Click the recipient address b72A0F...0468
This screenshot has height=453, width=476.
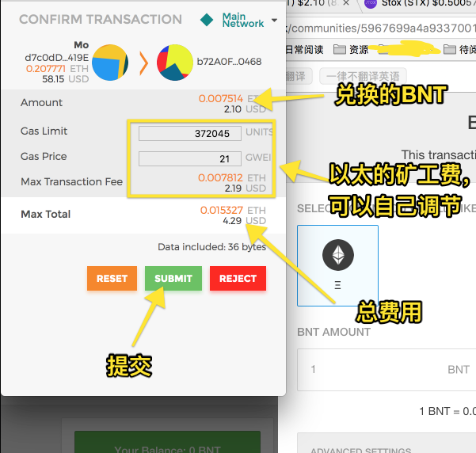[x=229, y=62]
